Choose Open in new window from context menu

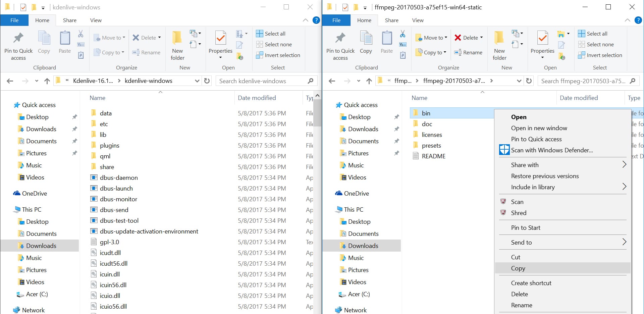[563, 128]
